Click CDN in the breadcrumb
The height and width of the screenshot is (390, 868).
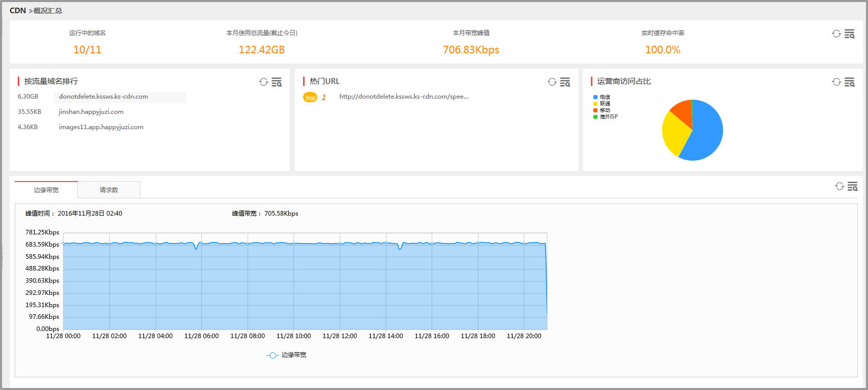point(18,11)
